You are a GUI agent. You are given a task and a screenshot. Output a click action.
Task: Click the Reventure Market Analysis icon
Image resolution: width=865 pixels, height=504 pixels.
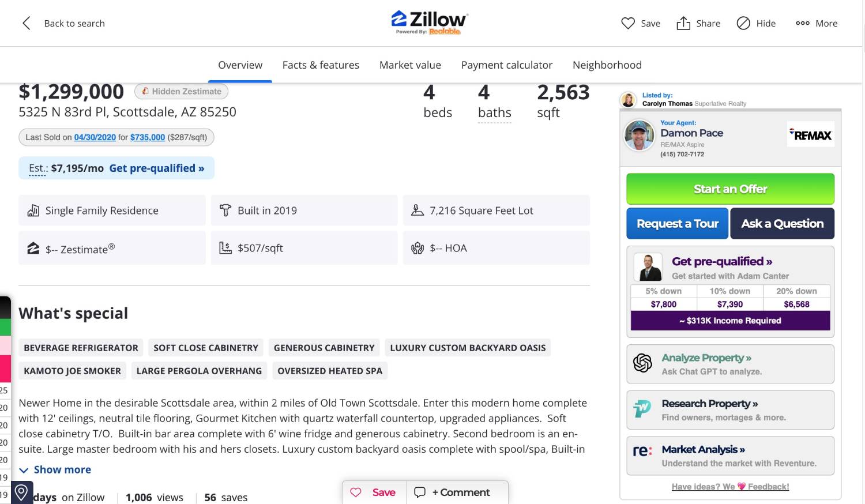tap(642, 451)
